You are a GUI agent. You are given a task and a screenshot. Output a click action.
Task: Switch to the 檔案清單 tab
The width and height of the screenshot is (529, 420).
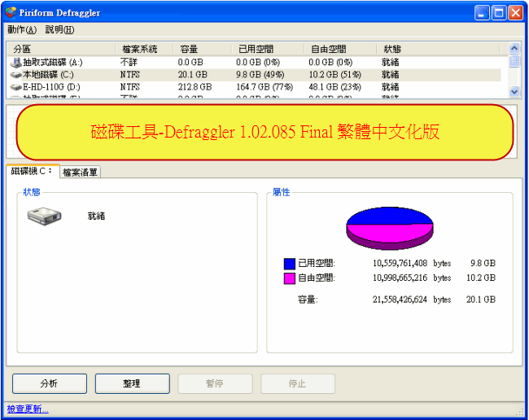80,172
